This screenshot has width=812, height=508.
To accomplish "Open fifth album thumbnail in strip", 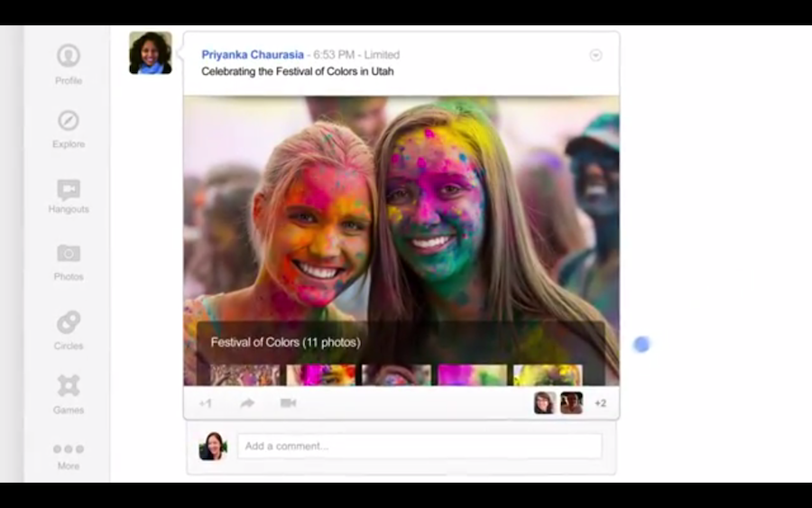I will click(x=548, y=375).
